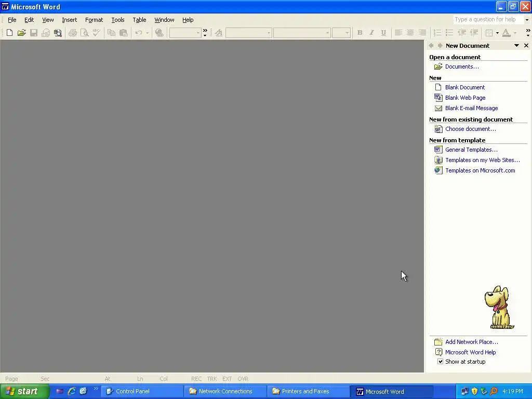The width and height of the screenshot is (532, 399).
Task: Open the Edit menu
Action: 29,20
